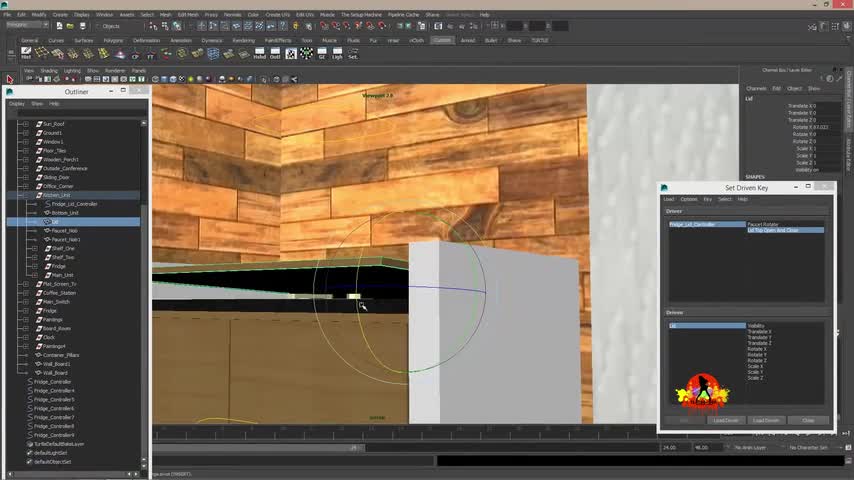
Task: Switch to the Rendering shelf tab
Action: point(242,40)
